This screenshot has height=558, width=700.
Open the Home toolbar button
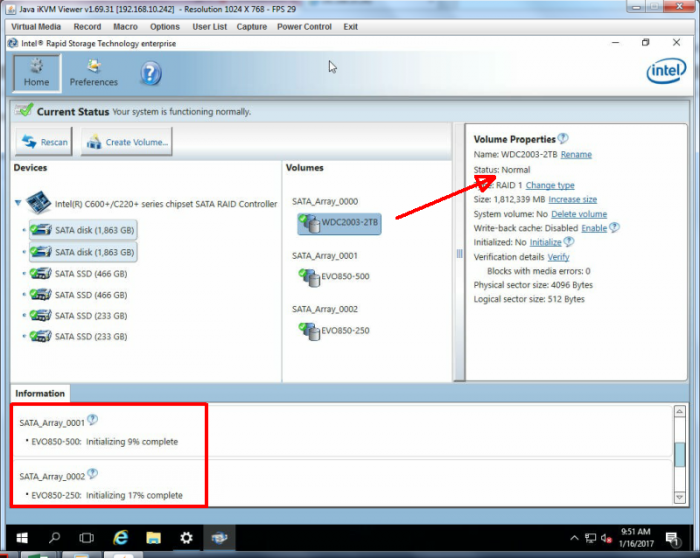[37, 73]
